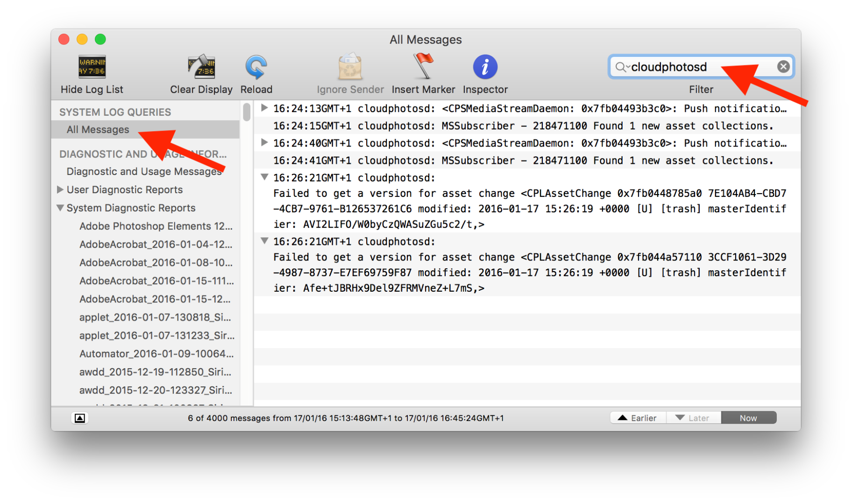The height and width of the screenshot is (504, 852).
Task: Select All Messages under System Log Queries
Action: pos(98,129)
